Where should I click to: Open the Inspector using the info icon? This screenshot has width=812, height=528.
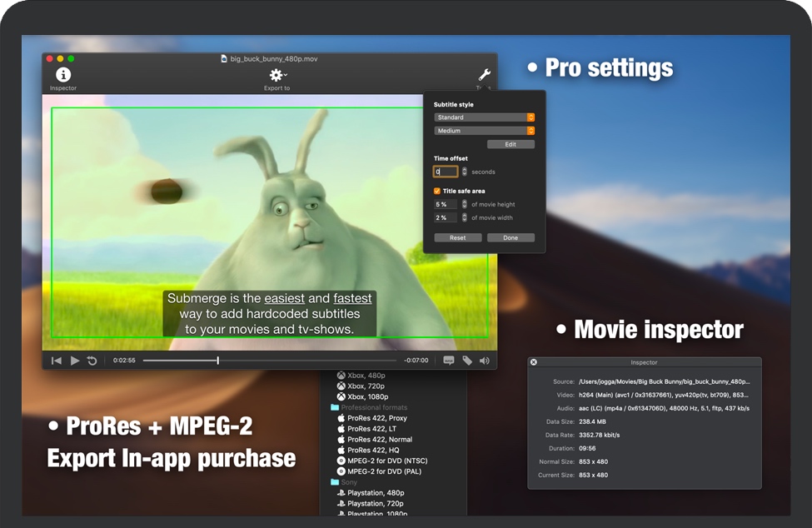click(x=63, y=76)
